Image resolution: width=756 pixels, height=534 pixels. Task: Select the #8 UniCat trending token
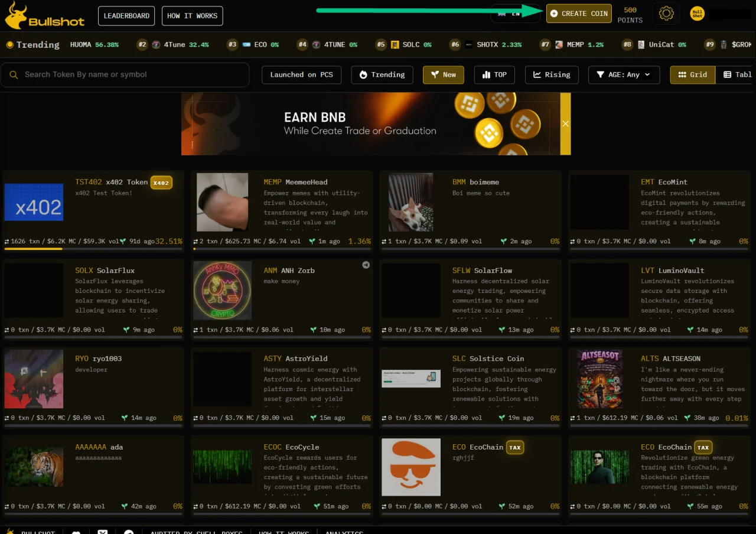tap(654, 44)
